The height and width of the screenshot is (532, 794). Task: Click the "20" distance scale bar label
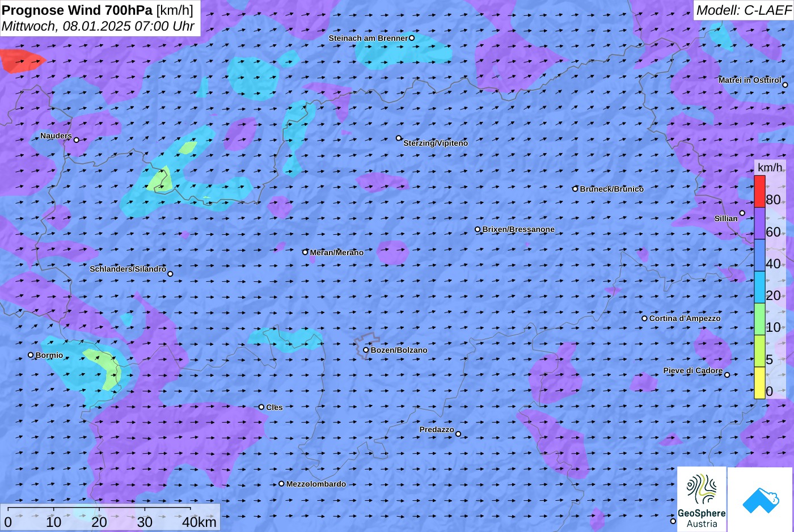pyautogui.click(x=99, y=522)
